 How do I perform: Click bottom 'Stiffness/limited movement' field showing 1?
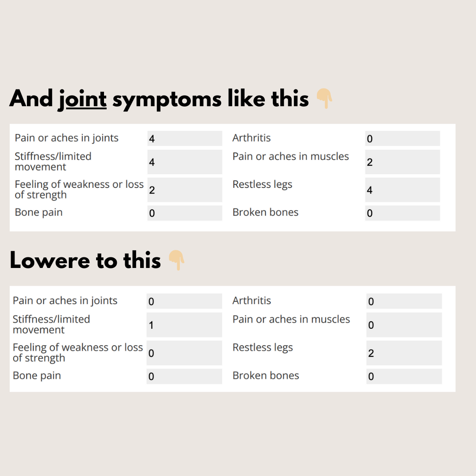pos(184,325)
